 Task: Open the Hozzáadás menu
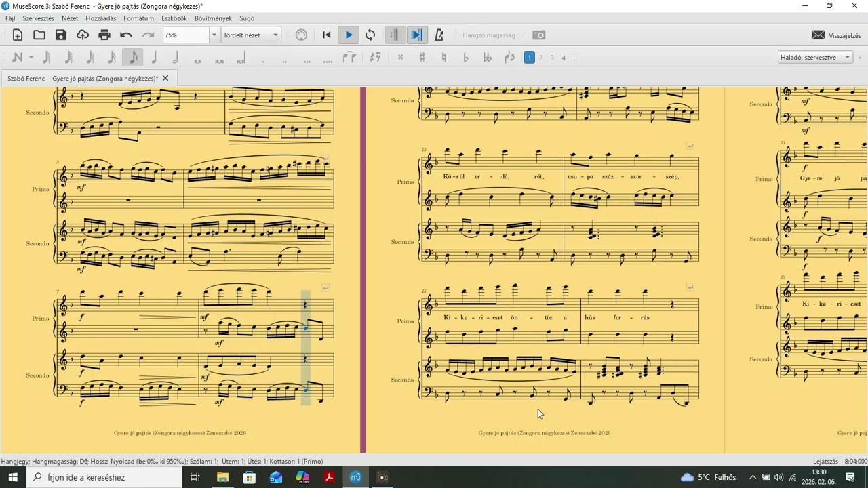[102, 18]
